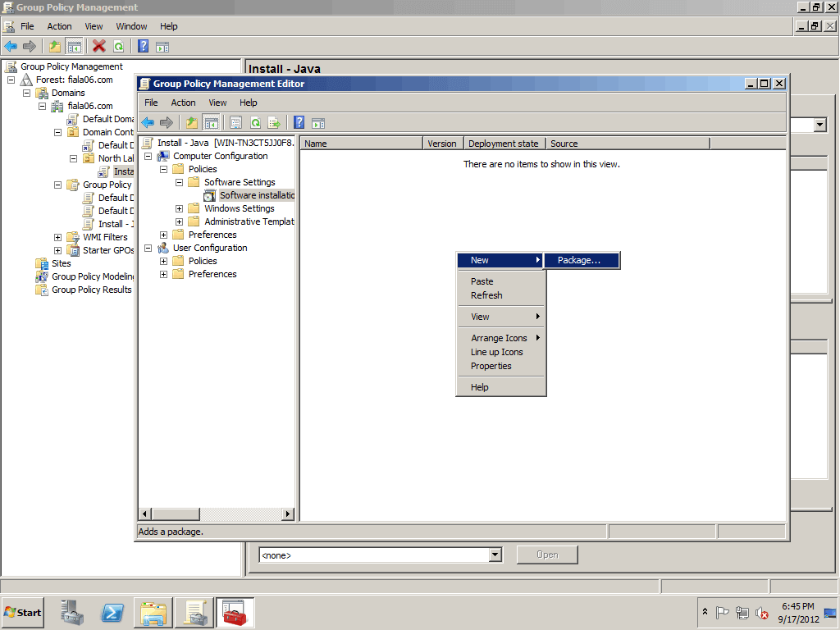Click muted volume icon in system tray

(x=762, y=612)
